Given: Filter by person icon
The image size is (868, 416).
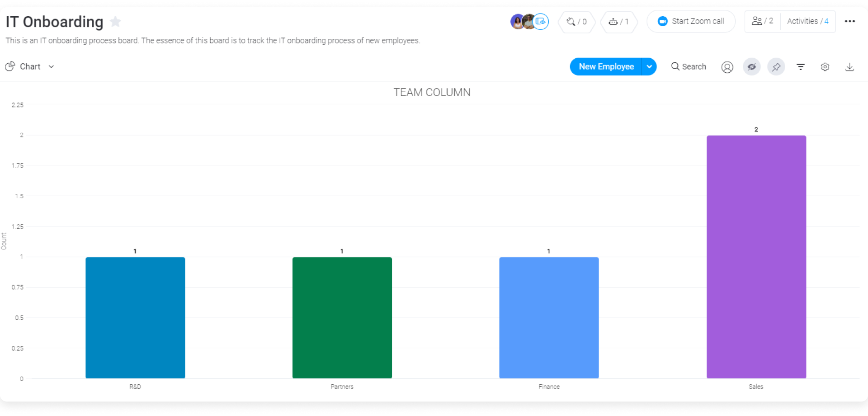Looking at the screenshot, I should tap(727, 67).
